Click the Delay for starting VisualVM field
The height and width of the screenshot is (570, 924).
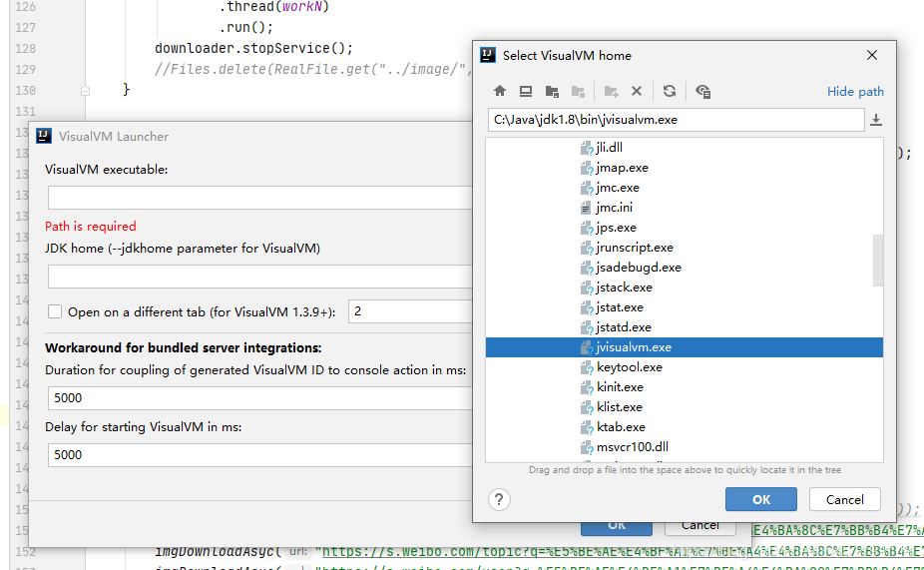click(x=259, y=455)
